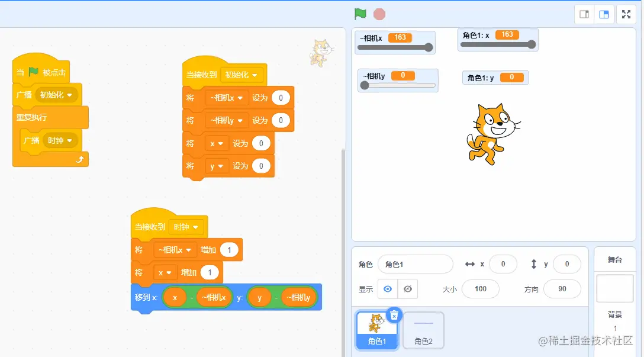Select 角色2 sprite thumbnail
Screen dimensions: 644x357
click(x=423, y=330)
